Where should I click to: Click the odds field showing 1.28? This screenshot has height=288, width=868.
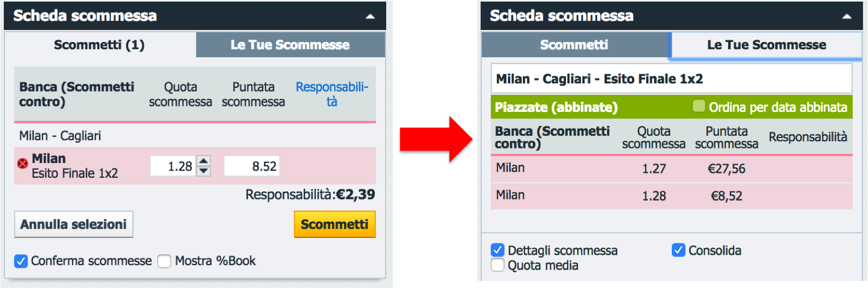[173, 166]
